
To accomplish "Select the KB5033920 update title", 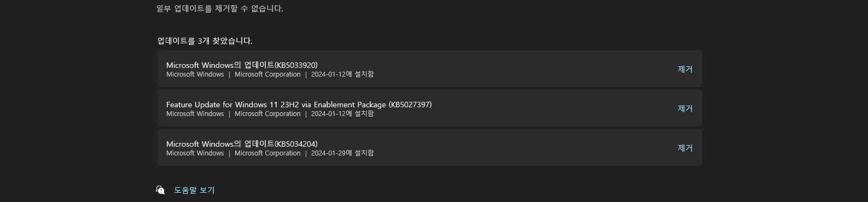I will [x=242, y=65].
